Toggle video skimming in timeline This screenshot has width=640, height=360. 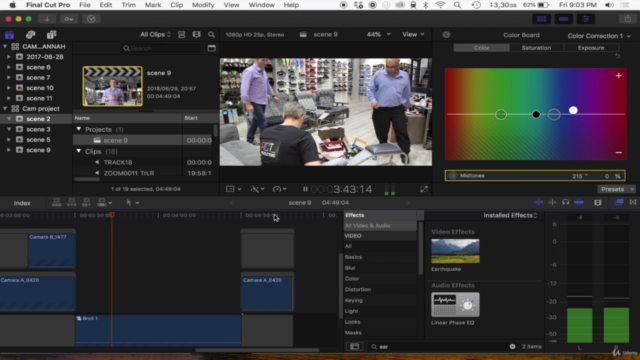(x=539, y=202)
